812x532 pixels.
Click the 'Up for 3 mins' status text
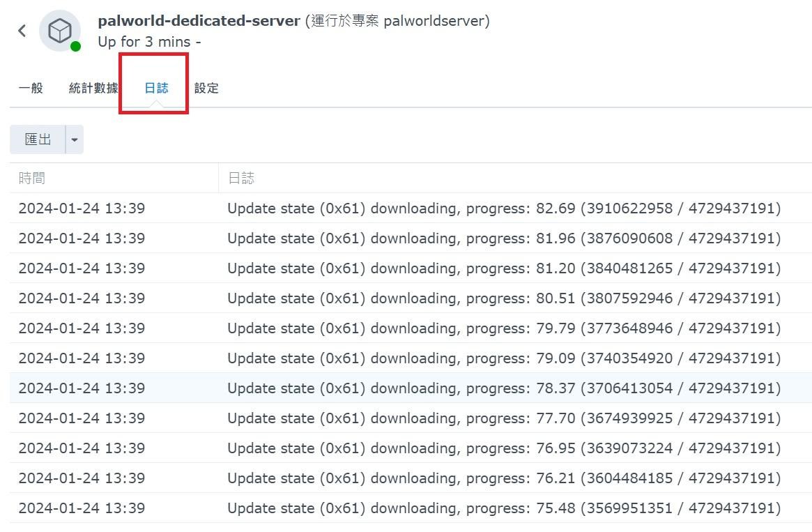tap(144, 41)
